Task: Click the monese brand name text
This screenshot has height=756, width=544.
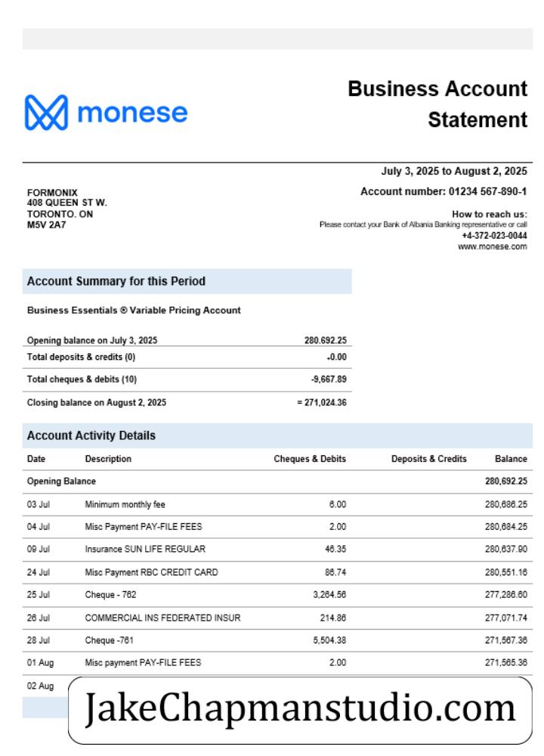Action: coord(132,113)
